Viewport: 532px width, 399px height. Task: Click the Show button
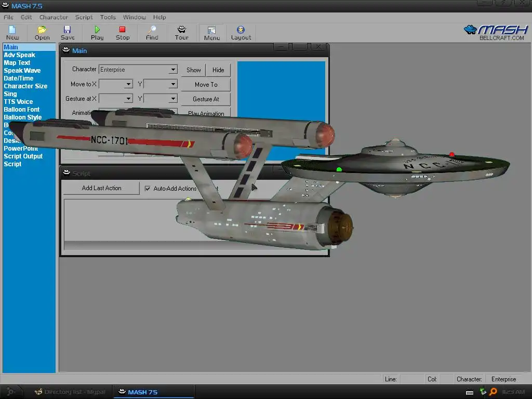click(x=193, y=70)
